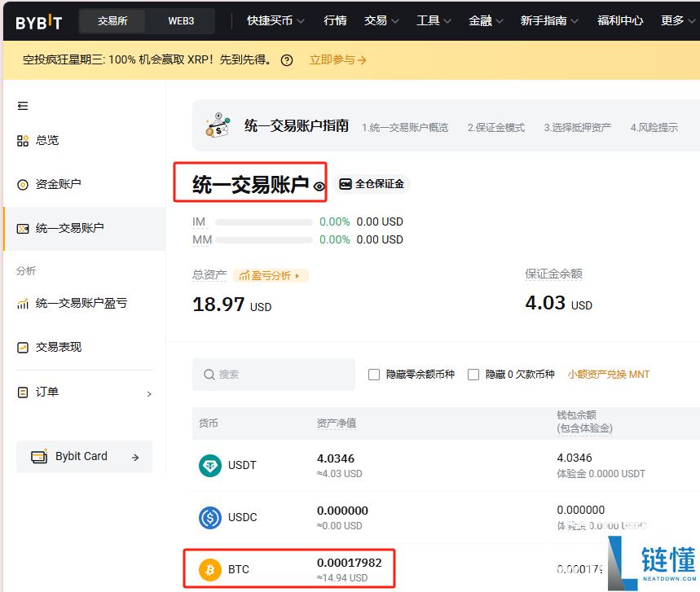Click 立即参与 join now link
The height and width of the screenshot is (592, 700).
point(337,59)
